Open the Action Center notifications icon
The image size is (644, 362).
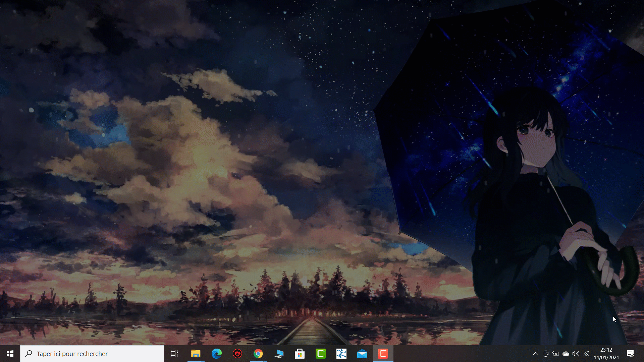click(x=630, y=354)
